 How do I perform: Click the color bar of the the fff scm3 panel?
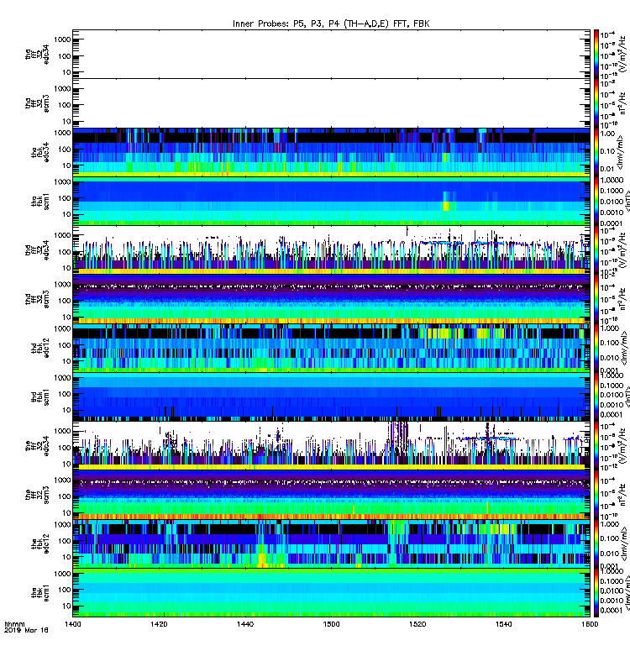pyautogui.click(x=596, y=495)
